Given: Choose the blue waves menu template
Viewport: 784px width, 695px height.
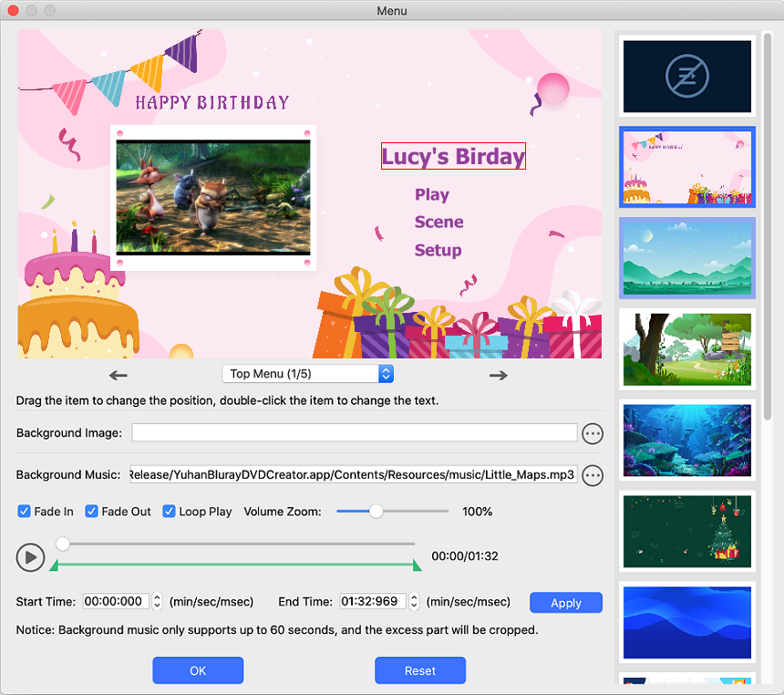Looking at the screenshot, I should (x=687, y=622).
